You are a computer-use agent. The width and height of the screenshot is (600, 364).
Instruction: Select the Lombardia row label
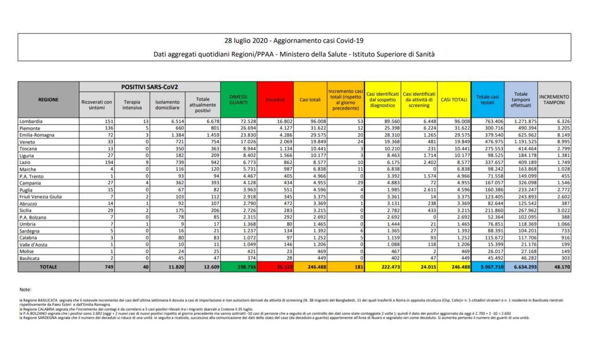(31, 121)
